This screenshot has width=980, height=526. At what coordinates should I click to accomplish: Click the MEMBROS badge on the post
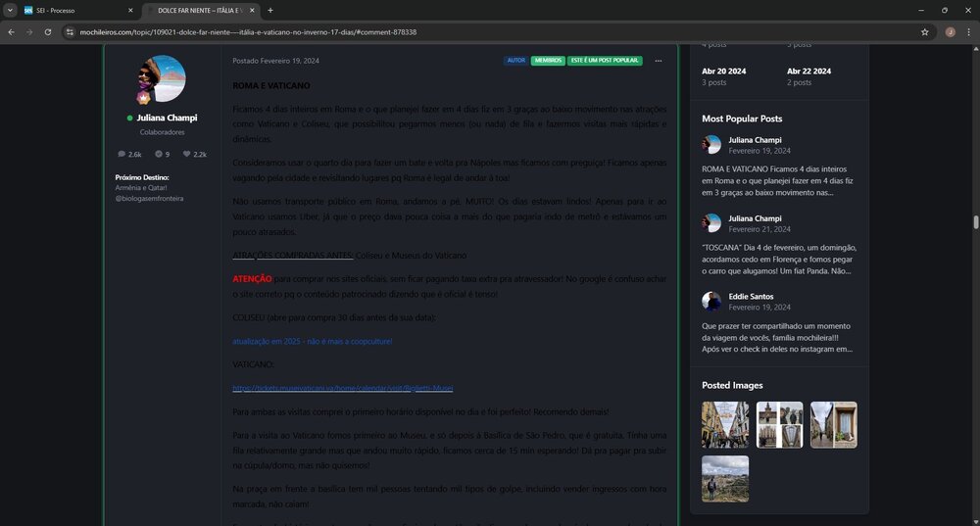coord(548,61)
